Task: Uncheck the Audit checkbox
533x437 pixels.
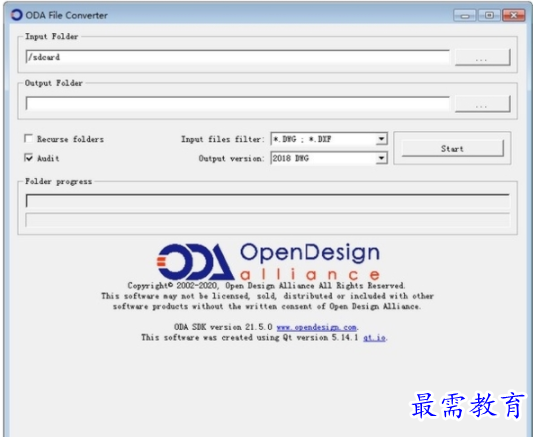Action: point(29,158)
